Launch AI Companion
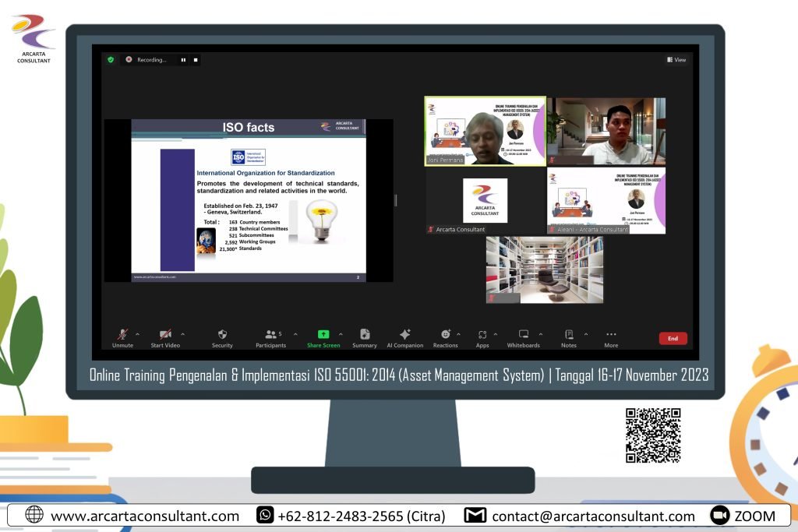Screen dimensions: 798x532 (404, 335)
